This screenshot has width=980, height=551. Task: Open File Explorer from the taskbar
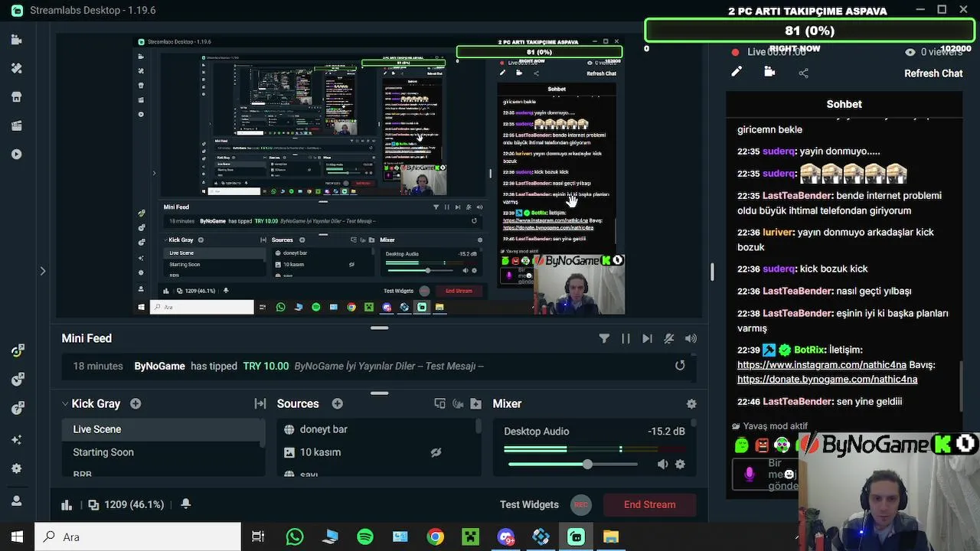tap(611, 536)
